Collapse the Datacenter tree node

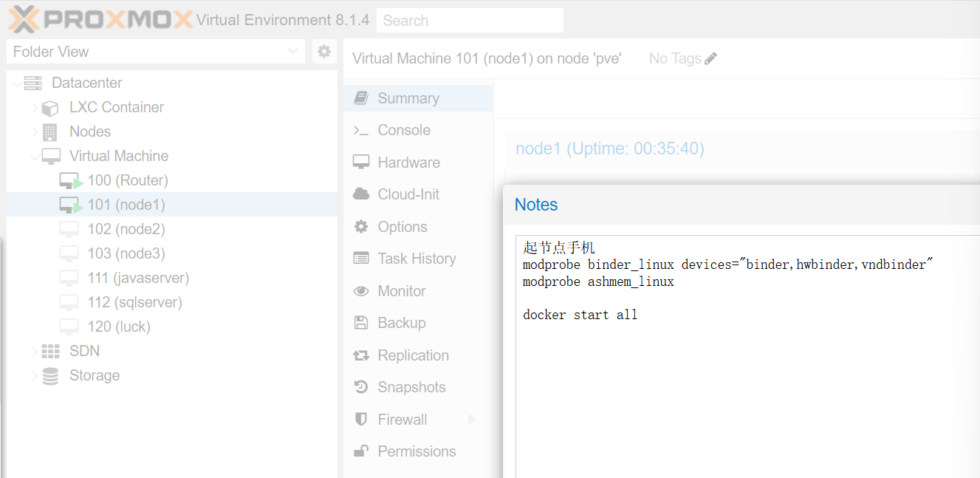coord(17,83)
